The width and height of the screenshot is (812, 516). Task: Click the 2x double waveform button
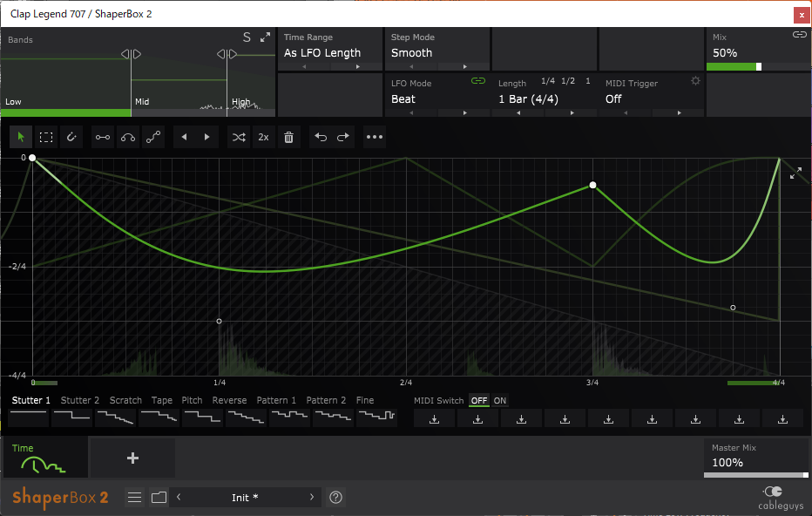coord(264,137)
